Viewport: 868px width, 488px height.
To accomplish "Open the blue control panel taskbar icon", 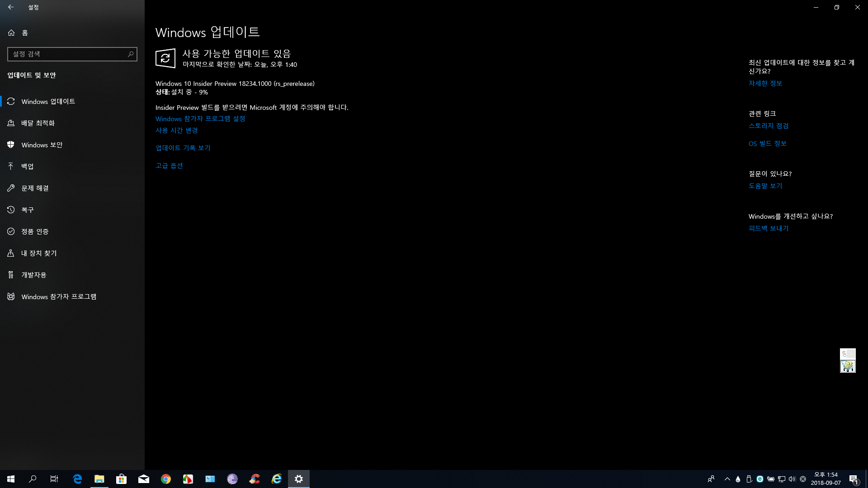I will coord(210,479).
